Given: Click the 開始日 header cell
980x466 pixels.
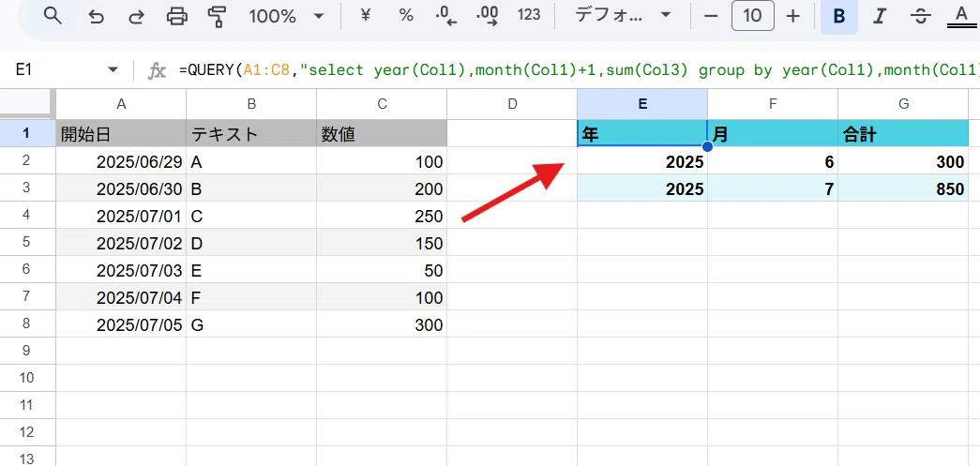Looking at the screenshot, I should point(121,134).
